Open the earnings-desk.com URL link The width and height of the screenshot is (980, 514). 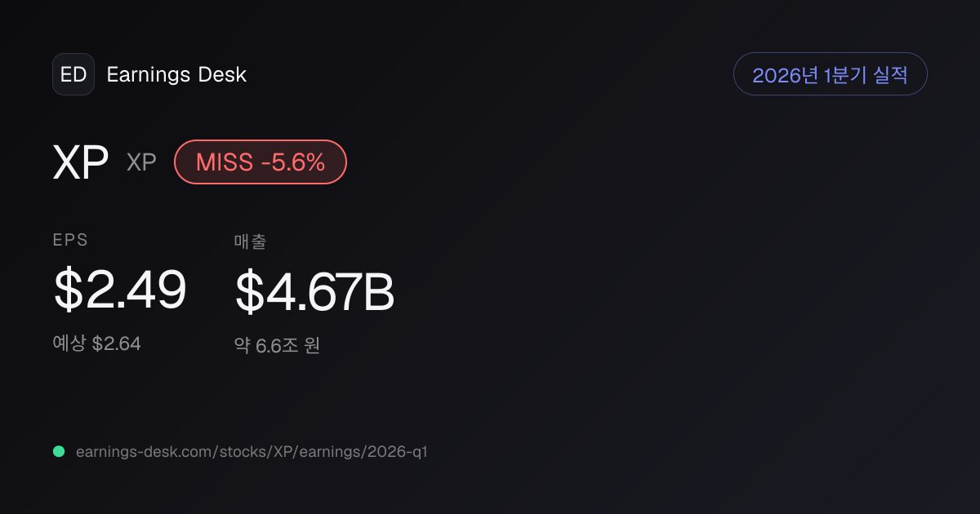(x=252, y=451)
